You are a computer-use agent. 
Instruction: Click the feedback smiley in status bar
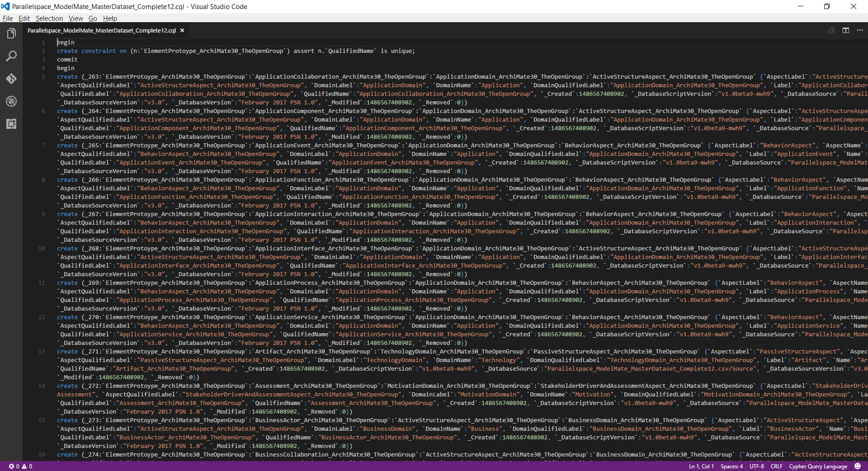(858, 466)
